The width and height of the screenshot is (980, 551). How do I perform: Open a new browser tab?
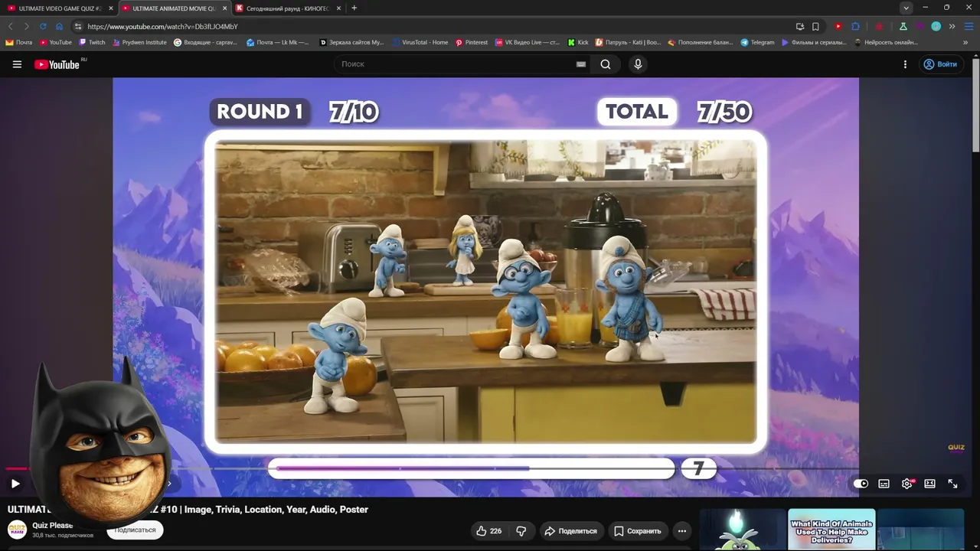click(354, 8)
